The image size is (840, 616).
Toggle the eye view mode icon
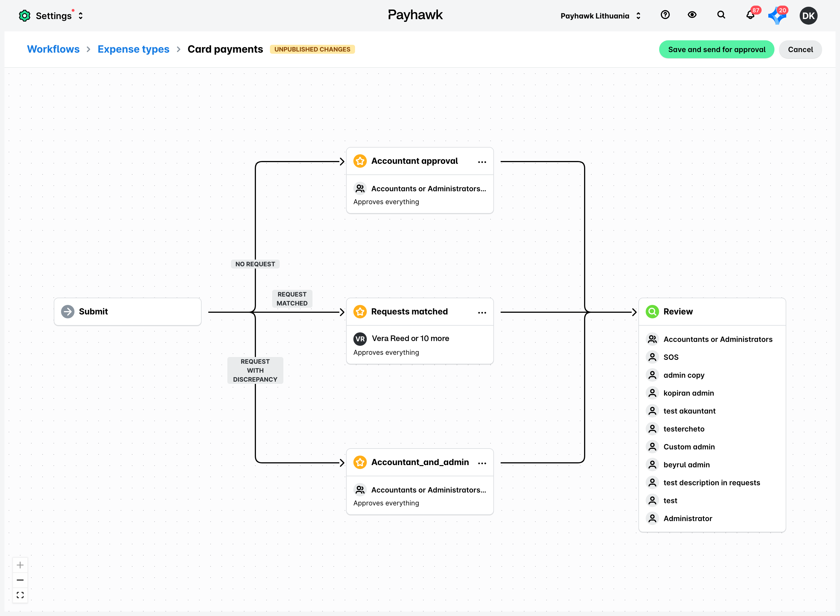692,15
